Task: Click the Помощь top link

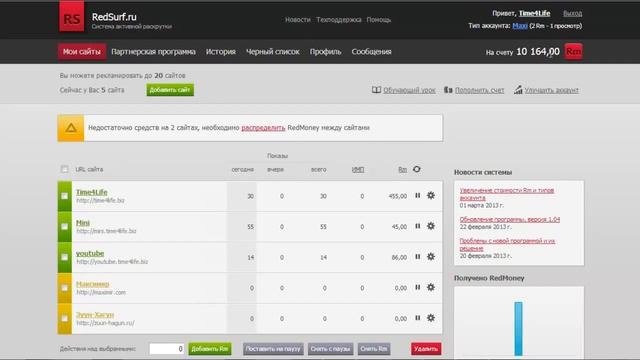Action: pyautogui.click(x=379, y=20)
